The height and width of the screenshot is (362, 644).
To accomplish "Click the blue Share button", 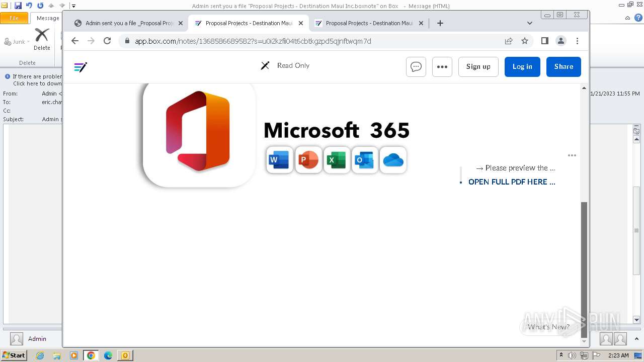I will 563,66.
